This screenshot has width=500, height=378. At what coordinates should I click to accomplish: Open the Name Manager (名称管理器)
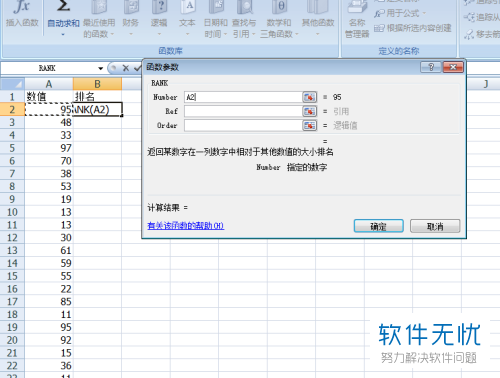click(357, 18)
